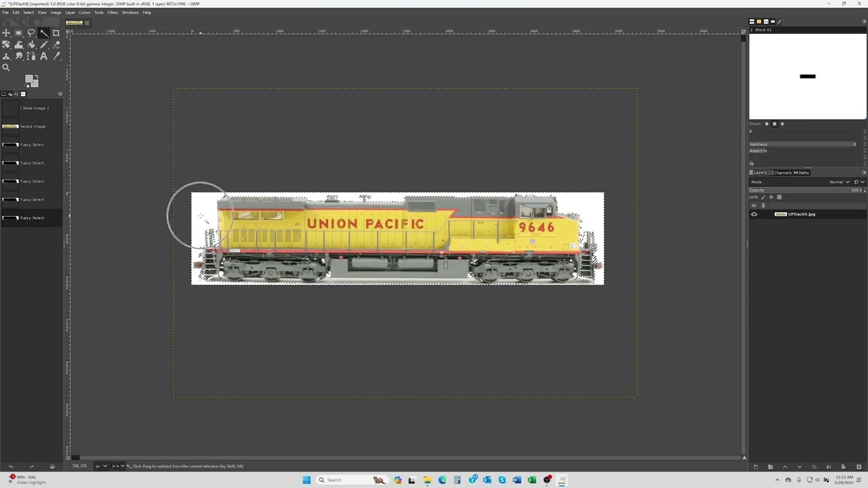
Task: Open the Patterns tab icon in right dock
Action: pyautogui.click(x=759, y=22)
